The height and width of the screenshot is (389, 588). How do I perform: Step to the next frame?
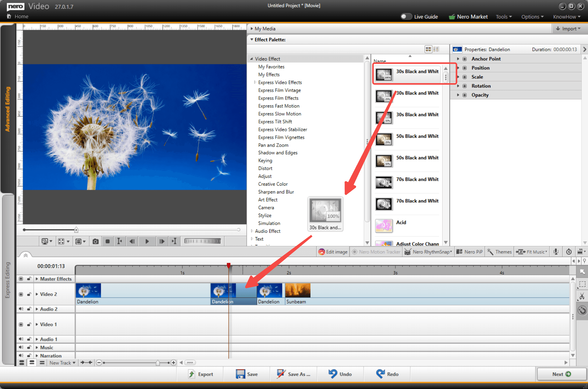(162, 241)
